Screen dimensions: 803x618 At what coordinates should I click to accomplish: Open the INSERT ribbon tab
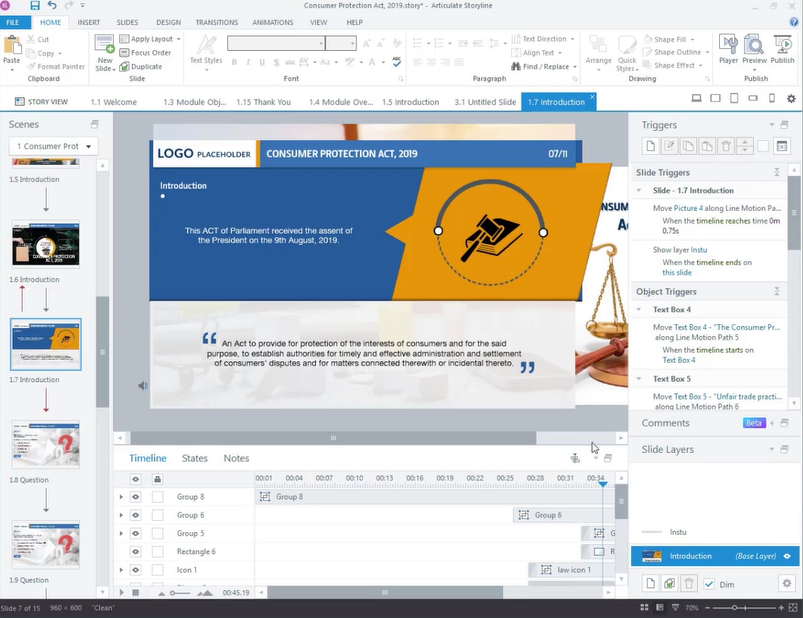point(89,23)
